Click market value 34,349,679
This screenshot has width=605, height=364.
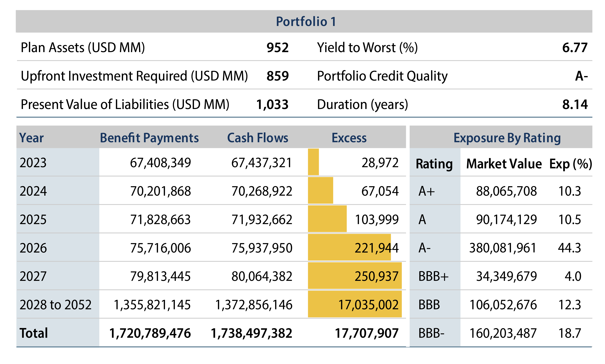(506, 277)
